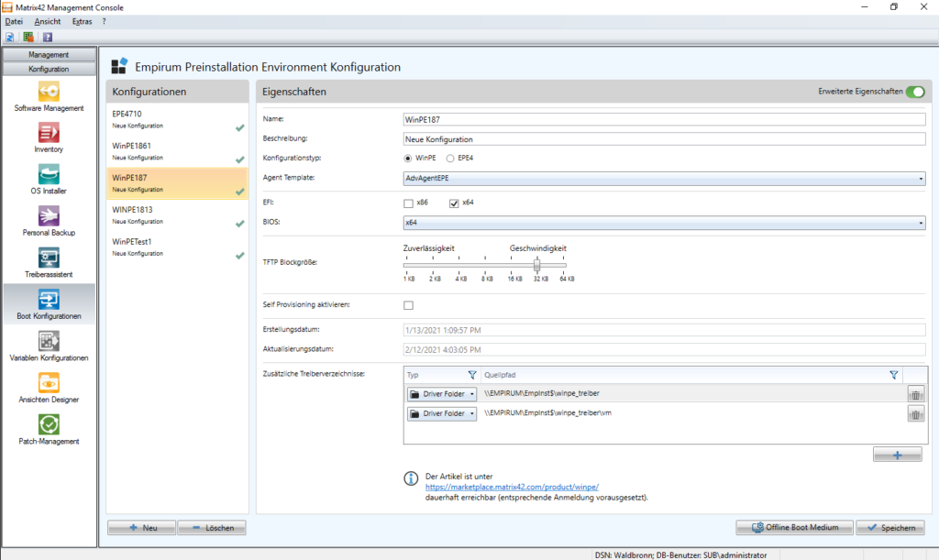Open Variablen Konfigurationen
939x560 pixels.
(x=49, y=347)
